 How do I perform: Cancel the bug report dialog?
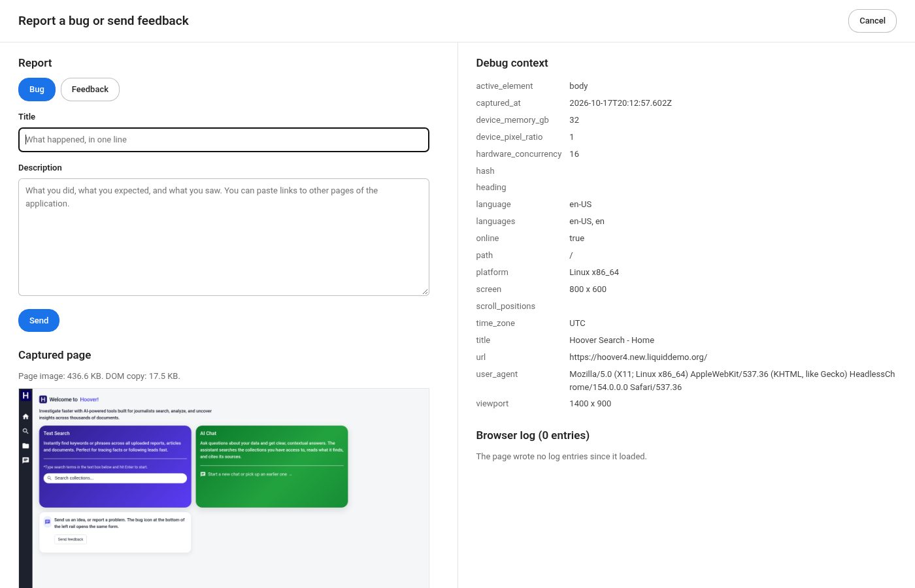[872, 21]
